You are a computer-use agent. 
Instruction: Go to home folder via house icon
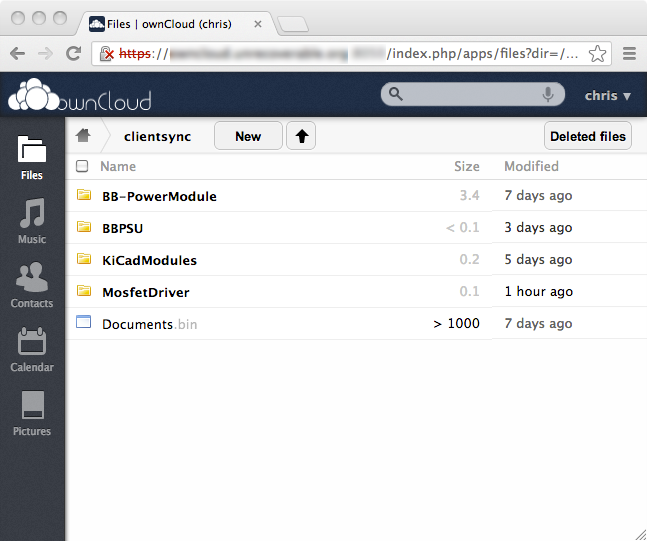(x=83, y=135)
